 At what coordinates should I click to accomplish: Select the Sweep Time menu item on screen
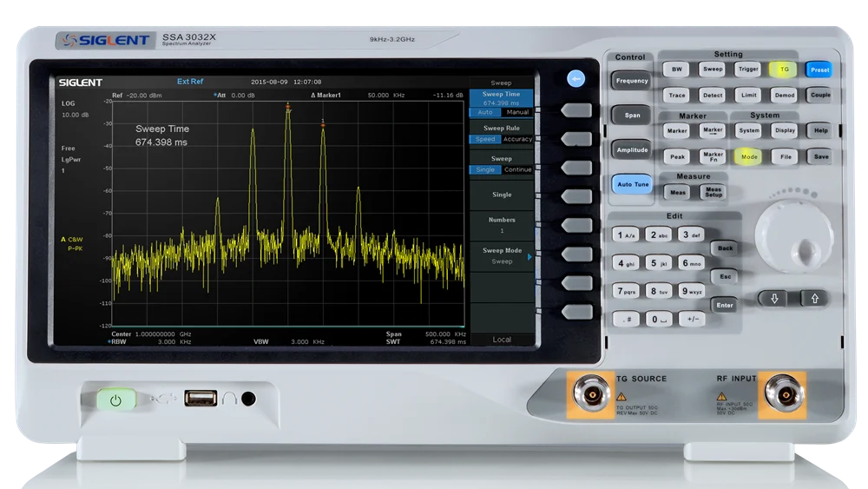point(502,98)
